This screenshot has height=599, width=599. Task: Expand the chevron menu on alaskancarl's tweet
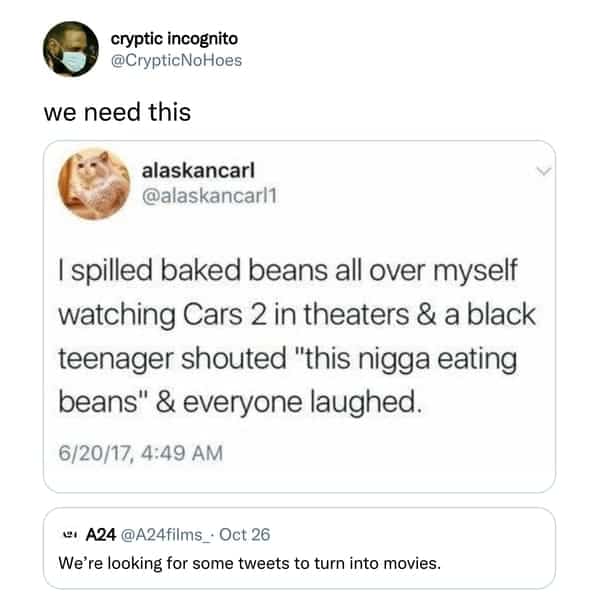[543, 171]
